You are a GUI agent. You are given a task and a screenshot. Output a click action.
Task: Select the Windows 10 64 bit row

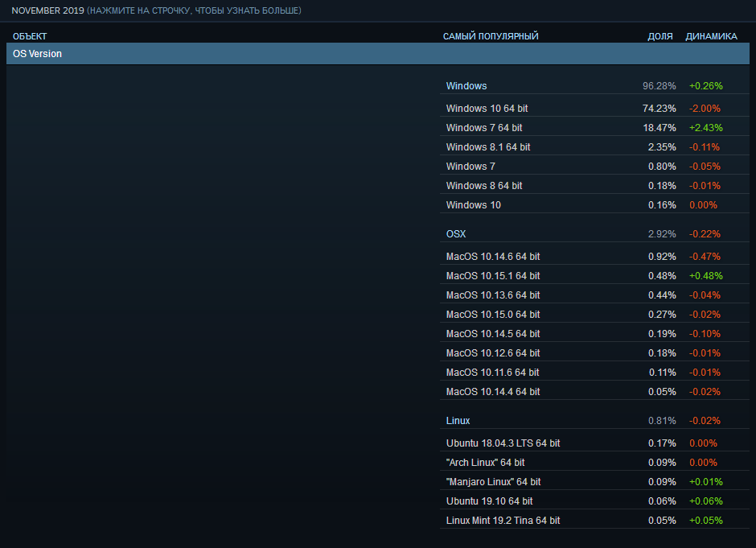pos(594,109)
